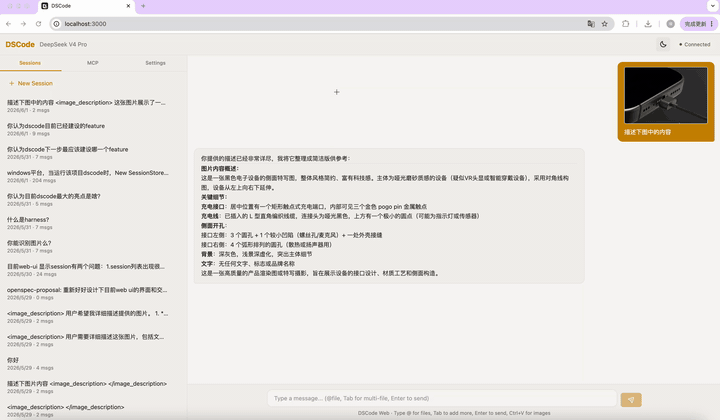Click the finish update browser button

[x=698, y=24]
